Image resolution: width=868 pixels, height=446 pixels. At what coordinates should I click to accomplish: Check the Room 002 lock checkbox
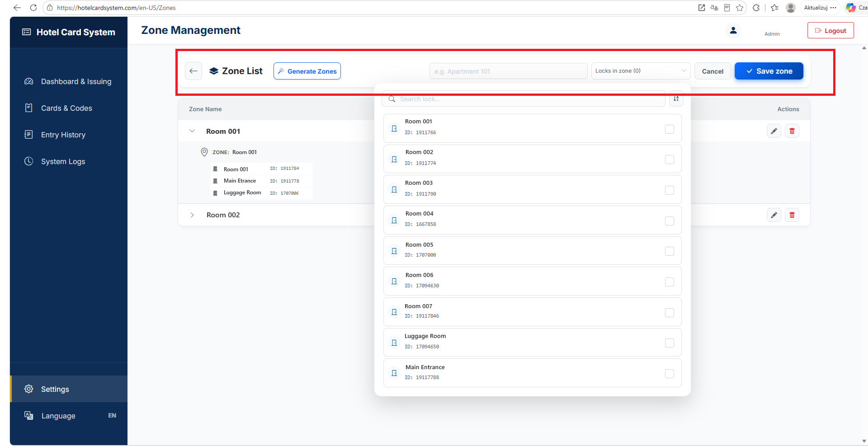[670, 160]
